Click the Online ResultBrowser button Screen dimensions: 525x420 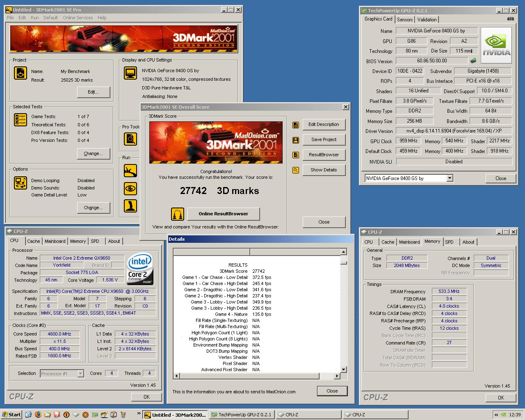coord(224,214)
